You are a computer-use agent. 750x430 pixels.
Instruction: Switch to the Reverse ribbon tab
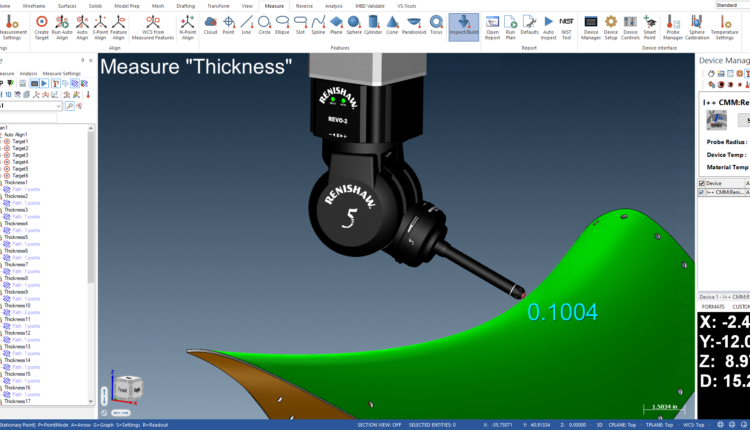(x=303, y=5)
